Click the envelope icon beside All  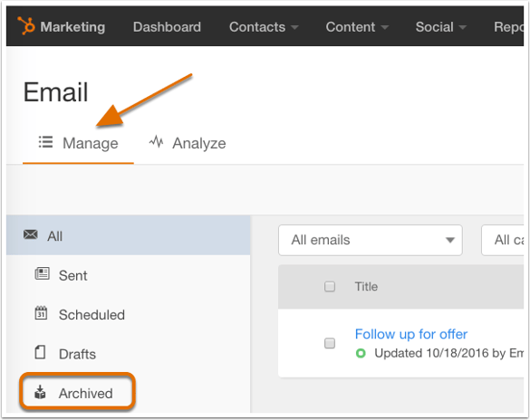(x=31, y=234)
